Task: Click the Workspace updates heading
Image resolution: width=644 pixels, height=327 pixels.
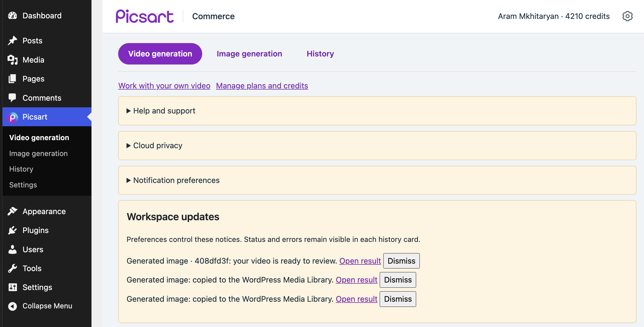Action: tap(173, 217)
